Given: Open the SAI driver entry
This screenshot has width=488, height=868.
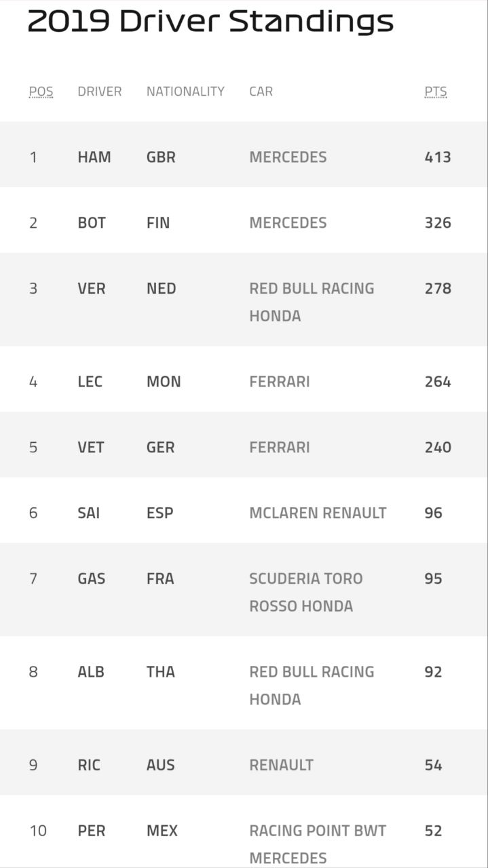Looking at the screenshot, I should [89, 513].
